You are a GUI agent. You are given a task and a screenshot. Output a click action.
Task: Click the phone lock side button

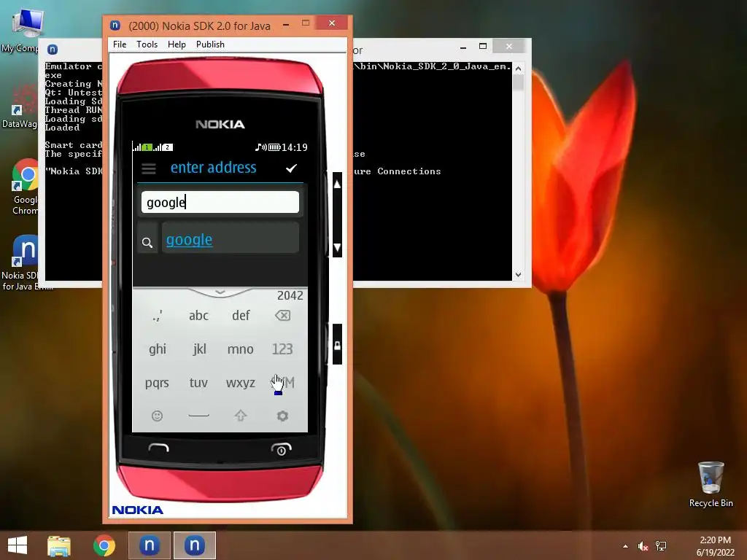tap(337, 344)
